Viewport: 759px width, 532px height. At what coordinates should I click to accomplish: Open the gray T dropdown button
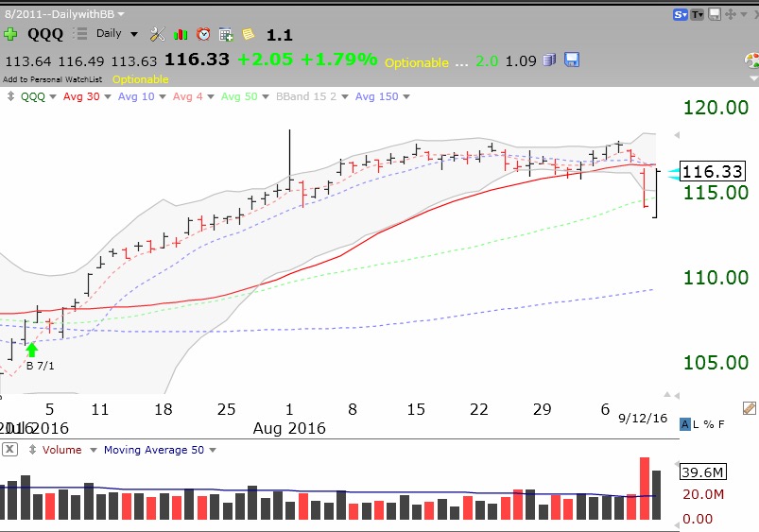pyautogui.click(x=697, y=14)
